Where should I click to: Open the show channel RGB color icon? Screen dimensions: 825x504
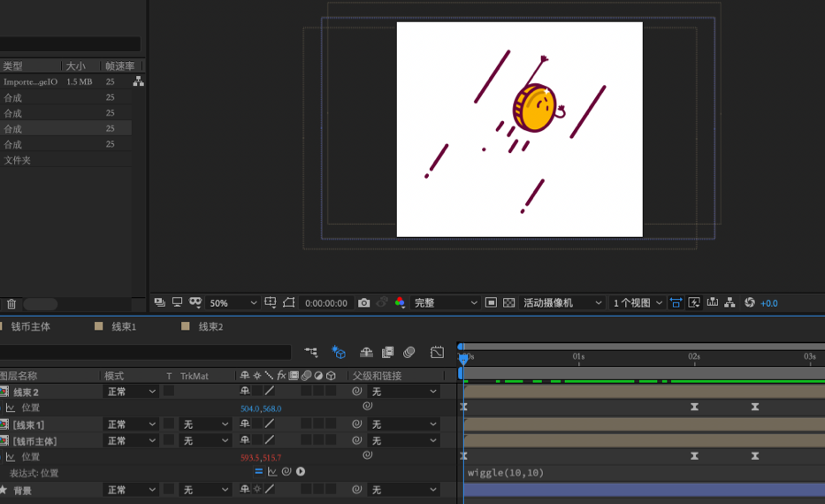click(400, 302)
